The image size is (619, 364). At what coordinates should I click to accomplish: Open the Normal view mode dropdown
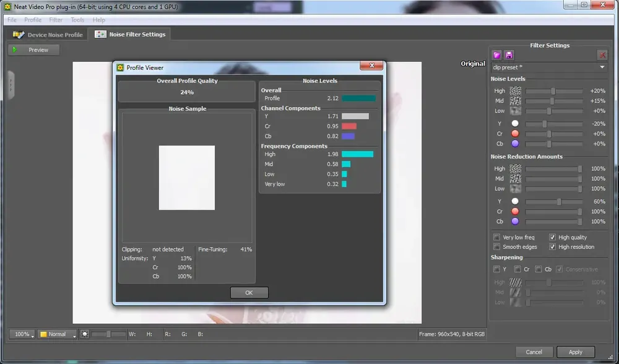tap(57, 334)
